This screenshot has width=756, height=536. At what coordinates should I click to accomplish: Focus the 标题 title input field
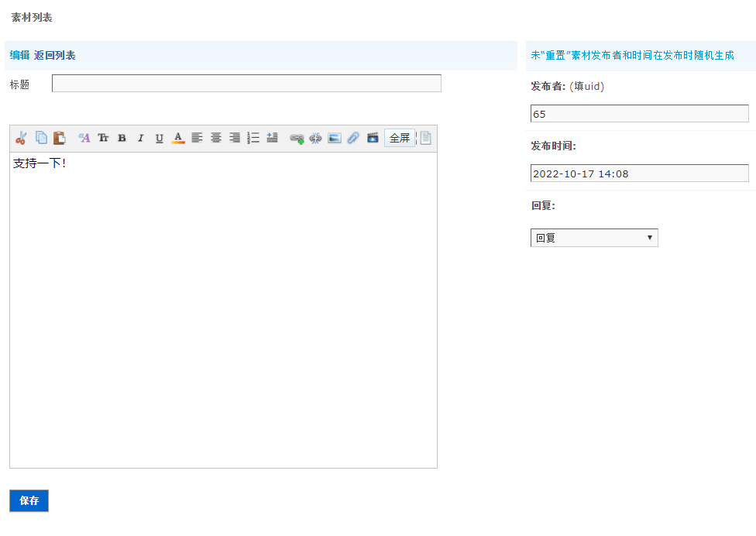246,84
